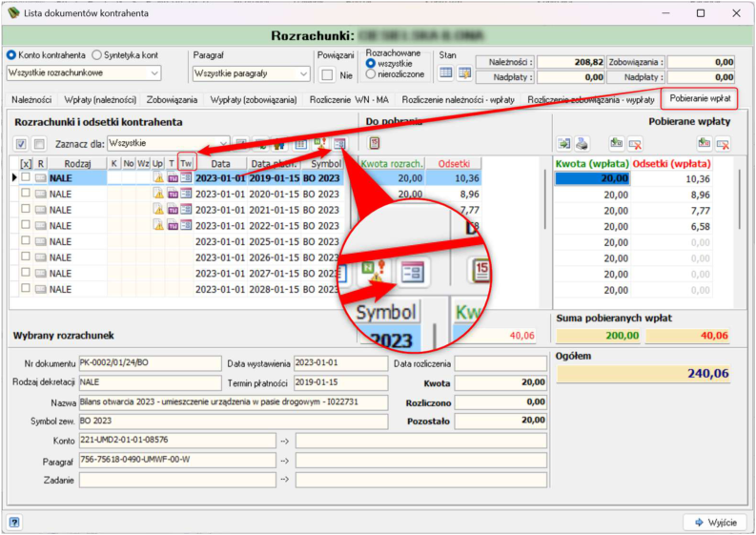Click the printer icon in Pobierane wpłaty
The width and height of the screenshot is (756, 535).
582,143
